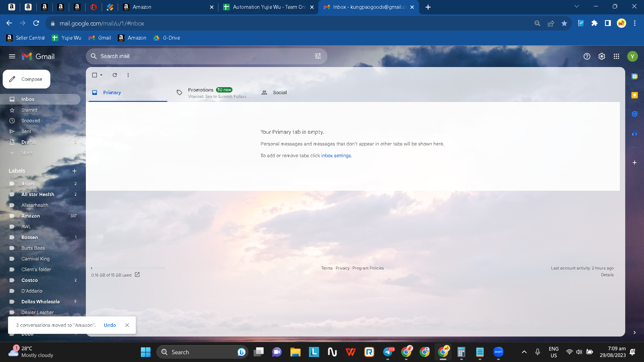Viewport: 644px width, 362px height.
Task: Create a new label plus icon
Action: point(74,171)
